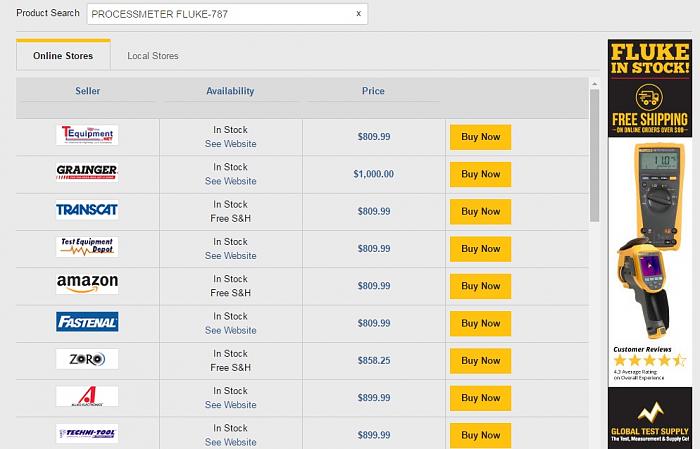Open See Website link for Test Equipment Depot
This screenshot has height=449, width=700.
point(230,256)
